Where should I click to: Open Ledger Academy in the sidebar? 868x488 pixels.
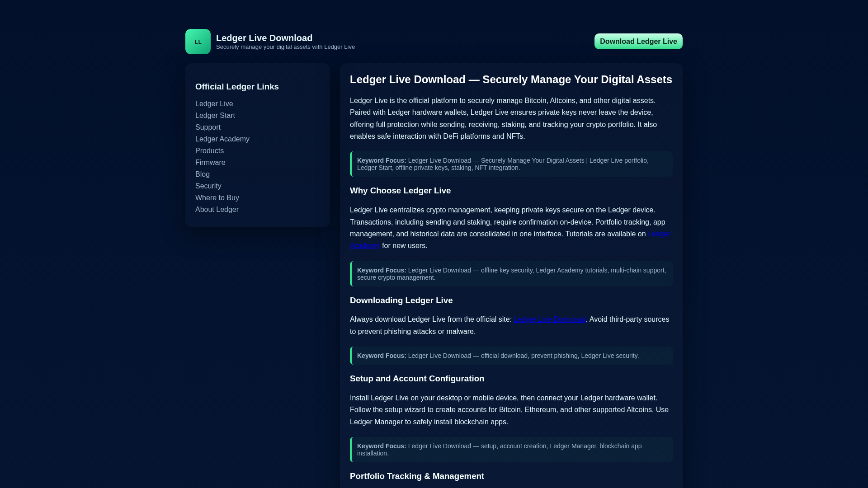[222, 139]
